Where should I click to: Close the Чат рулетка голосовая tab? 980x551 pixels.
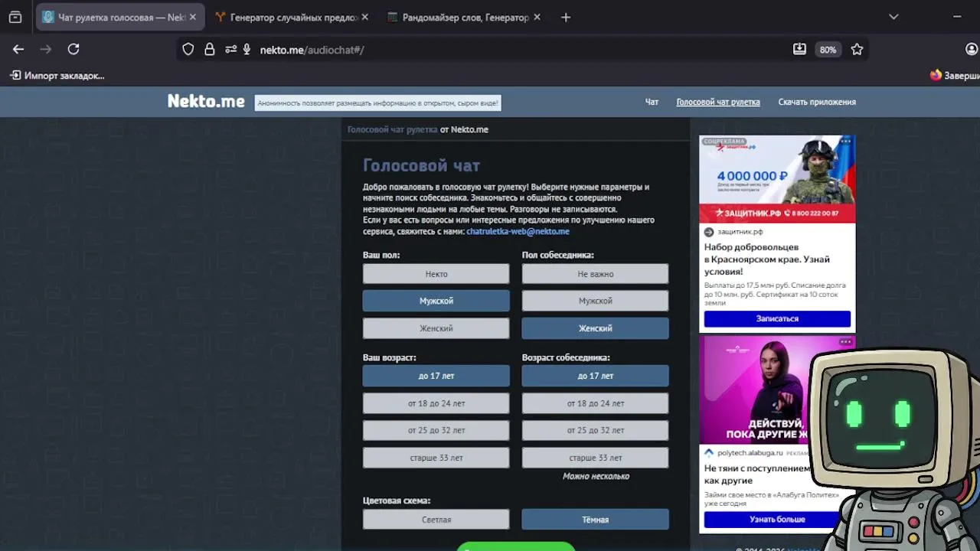pos(192,17)
